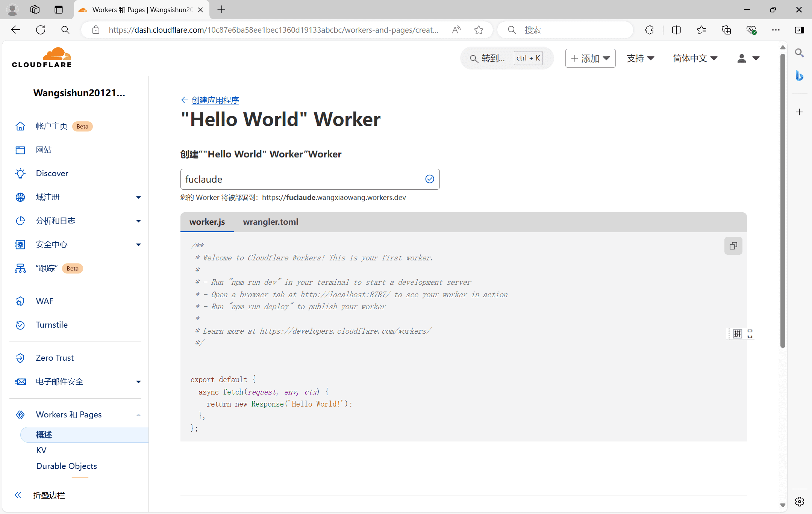This screenshot has width=812, height=514.
Task: Open sidebar settings gear icon
Action: (800, 501)
